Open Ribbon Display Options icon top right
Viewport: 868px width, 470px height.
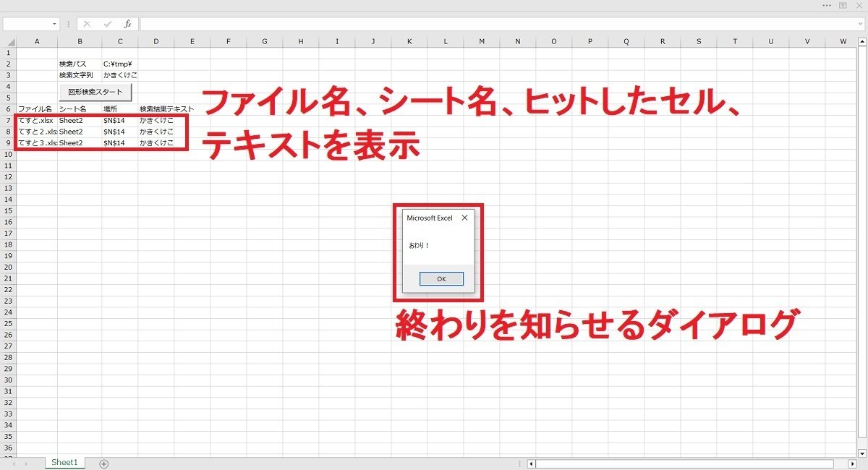point(841,7)
